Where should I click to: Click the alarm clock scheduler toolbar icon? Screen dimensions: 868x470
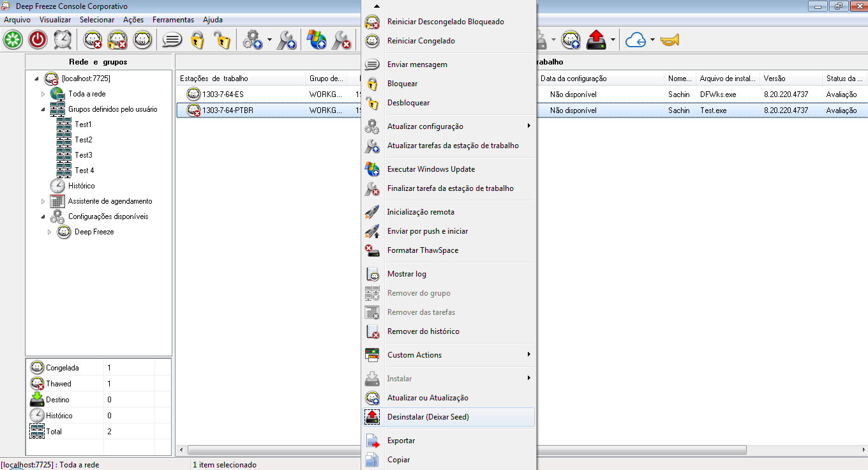coord(63,40)
